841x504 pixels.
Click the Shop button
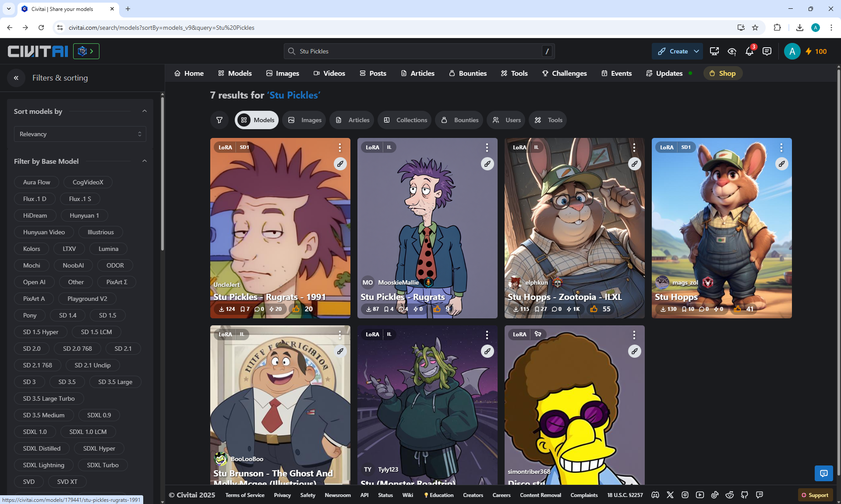tap(722, 73)
